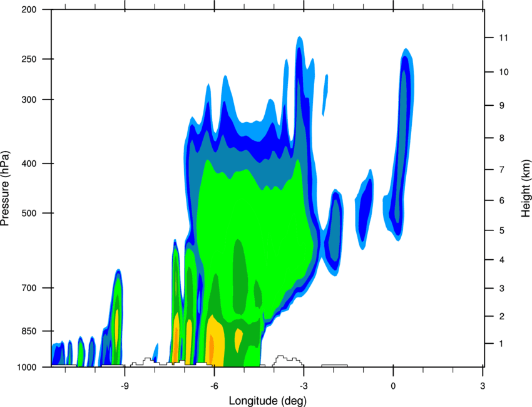532x407 pixels.
Task: Pick the 11 km height tick label
Action: [503, 38]
